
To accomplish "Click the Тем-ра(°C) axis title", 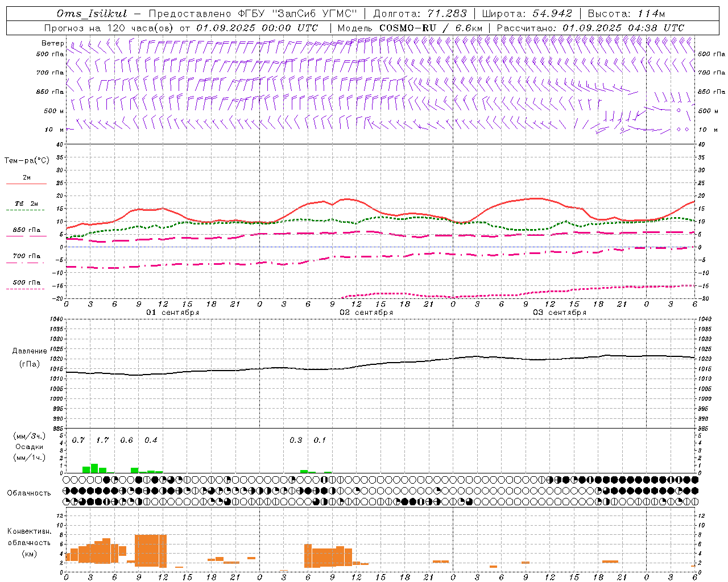I will point(27,161).
